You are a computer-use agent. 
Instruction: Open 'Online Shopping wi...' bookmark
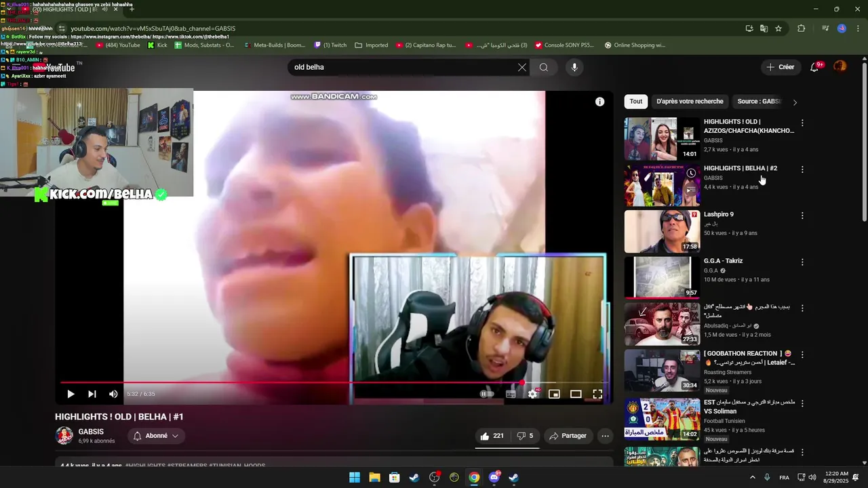[x=634, y=45]
